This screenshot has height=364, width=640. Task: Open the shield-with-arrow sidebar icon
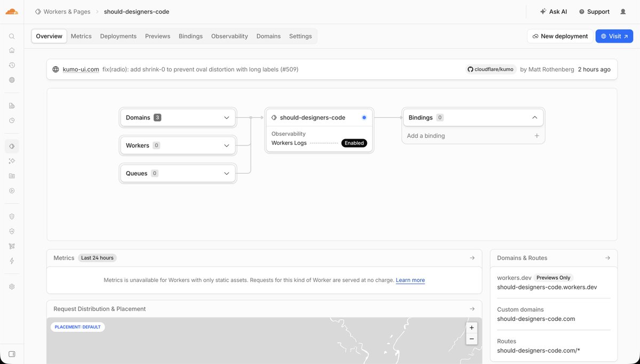click(x=12, y=231)
